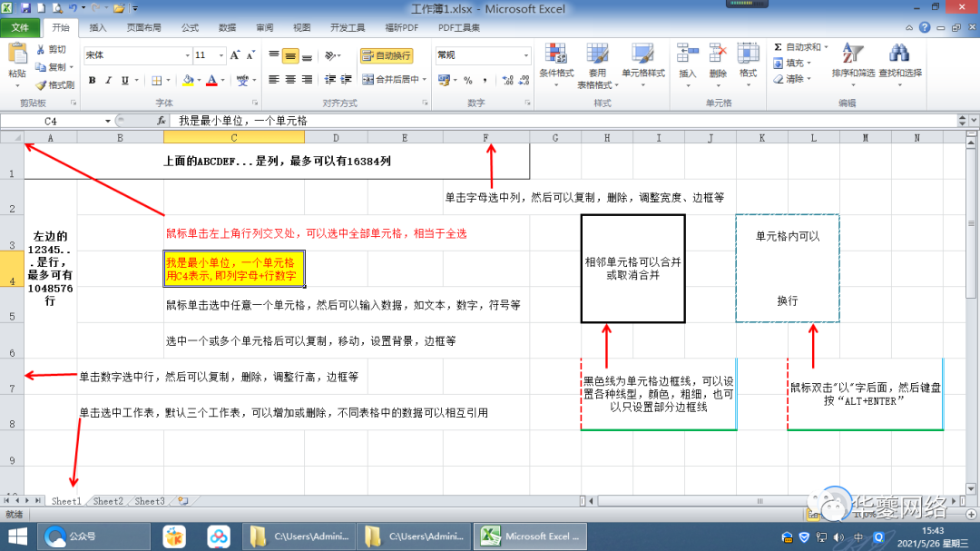Open Conditional Formatting menu
The image size is (980, 551).
(x=556, y=65)
